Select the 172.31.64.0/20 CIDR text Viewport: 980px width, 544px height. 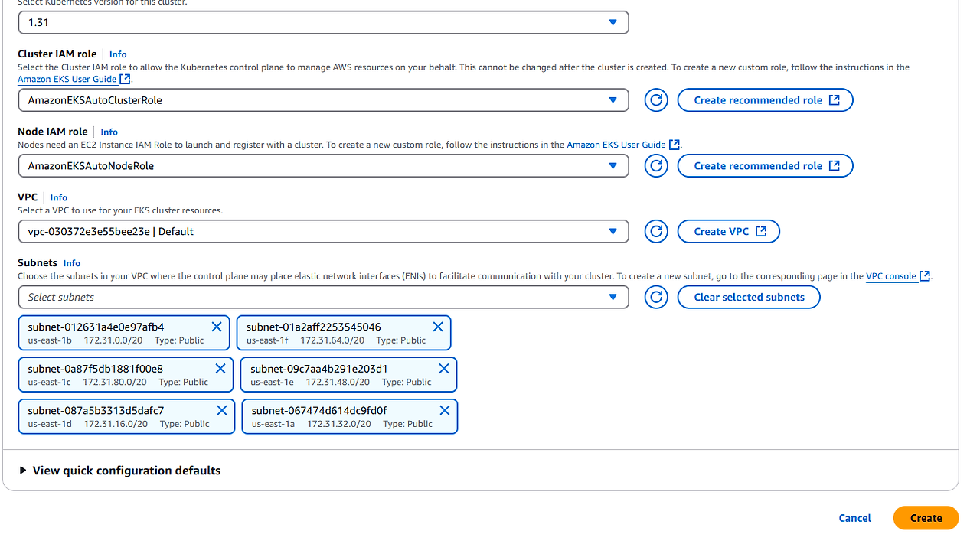click(x=332, y=340)
